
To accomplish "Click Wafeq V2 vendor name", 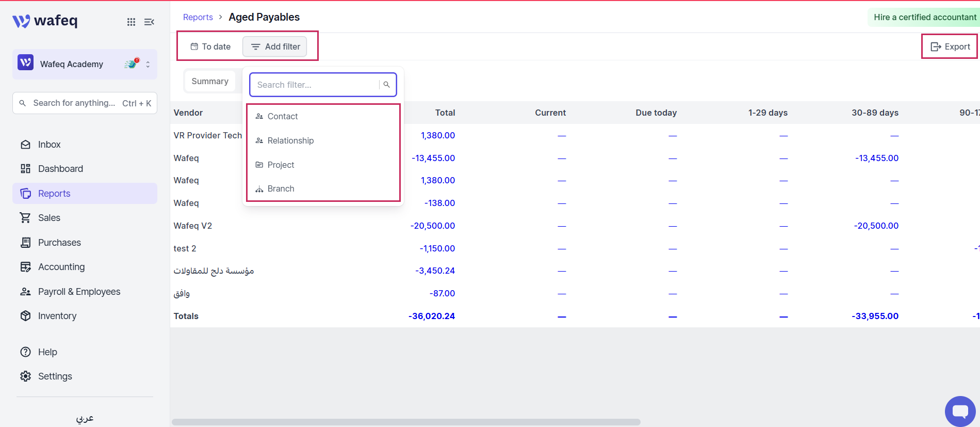I will (193, 226).
